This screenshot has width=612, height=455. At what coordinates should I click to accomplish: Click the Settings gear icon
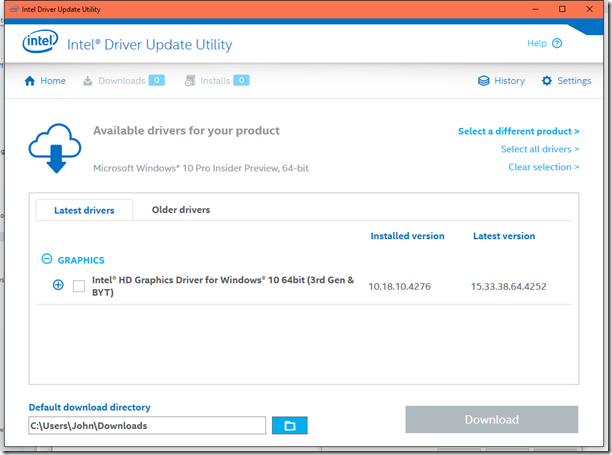coord(547,81)
